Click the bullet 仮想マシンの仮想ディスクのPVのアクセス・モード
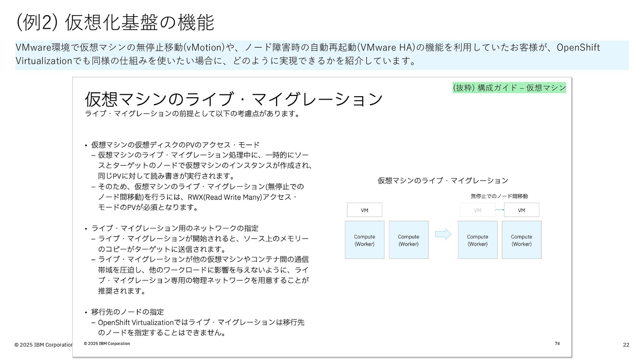The width and height of the screenshot is (644, 362). [175, 145]
